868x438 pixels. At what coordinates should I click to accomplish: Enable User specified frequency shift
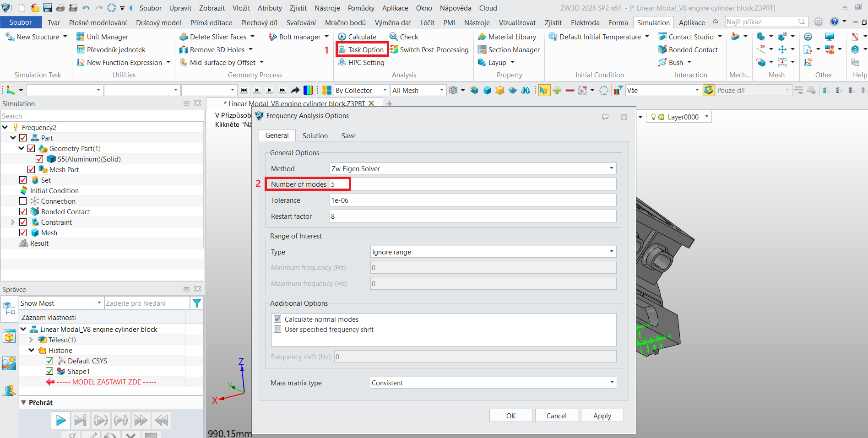pyautogui.click(x=277, y=329)
